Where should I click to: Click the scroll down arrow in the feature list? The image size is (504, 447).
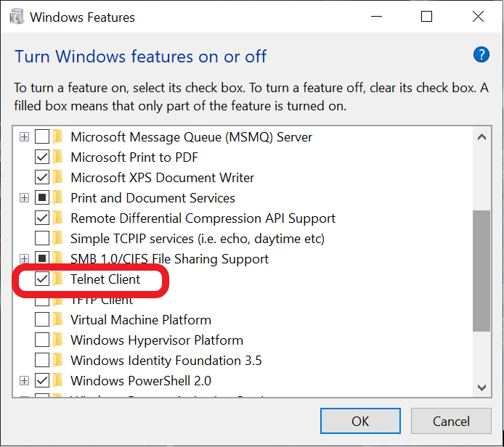click(481, 387)
